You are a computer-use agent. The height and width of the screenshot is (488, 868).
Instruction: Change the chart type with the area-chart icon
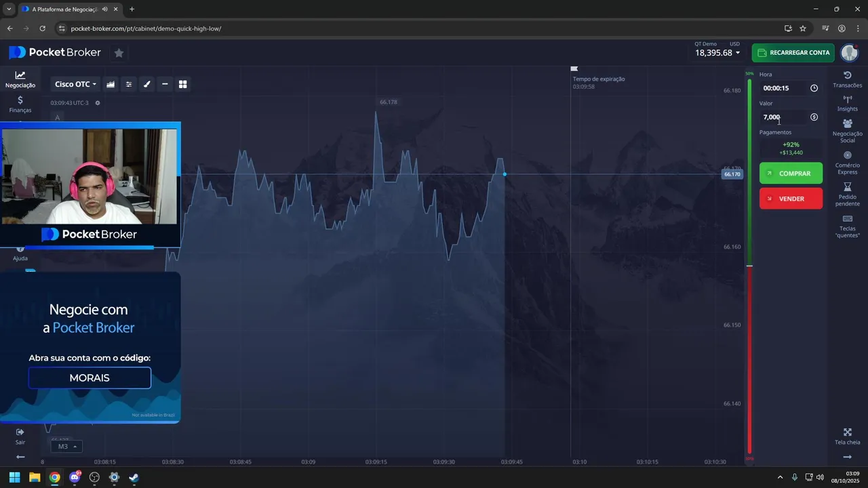[x=111, y=84]
